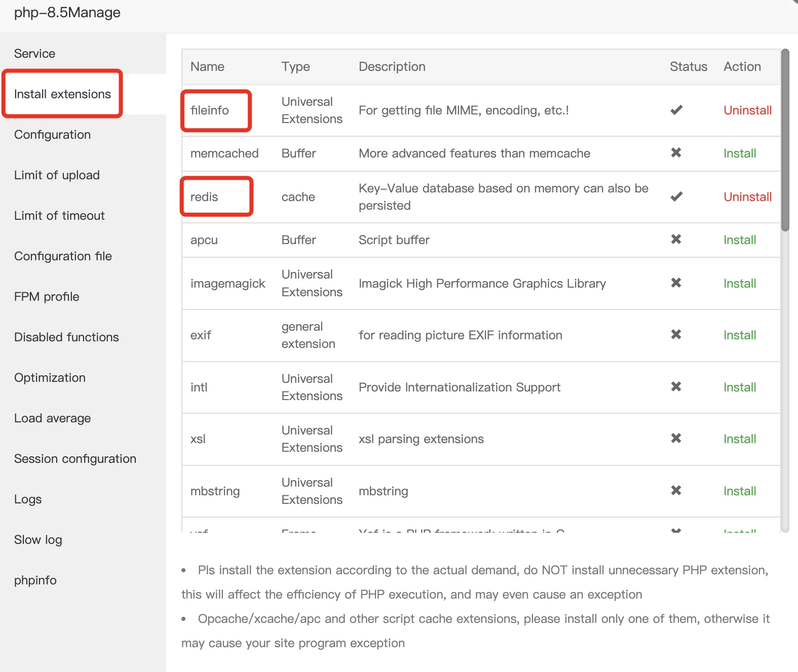
Task: Show the Slow log tab
Action: (x=38, y=540)
